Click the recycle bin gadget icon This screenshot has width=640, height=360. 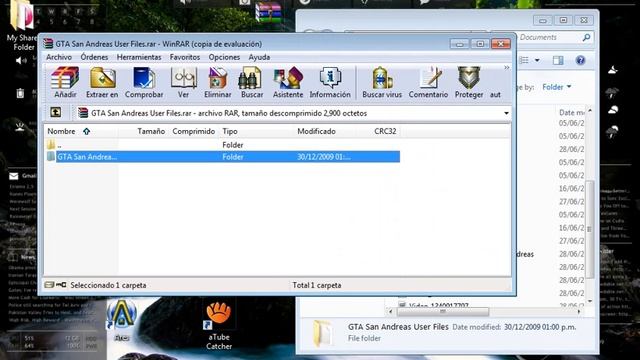pyautogui.click(x=20, y=93)
